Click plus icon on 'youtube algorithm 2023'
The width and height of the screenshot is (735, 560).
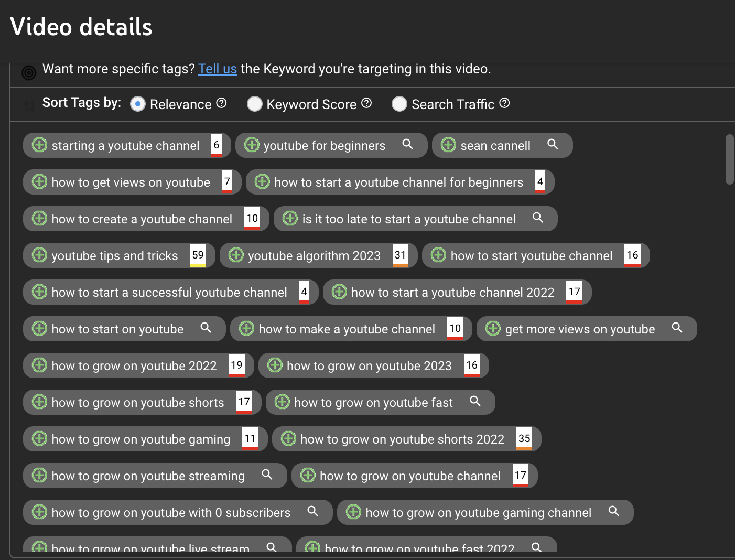tap(236, 255)
